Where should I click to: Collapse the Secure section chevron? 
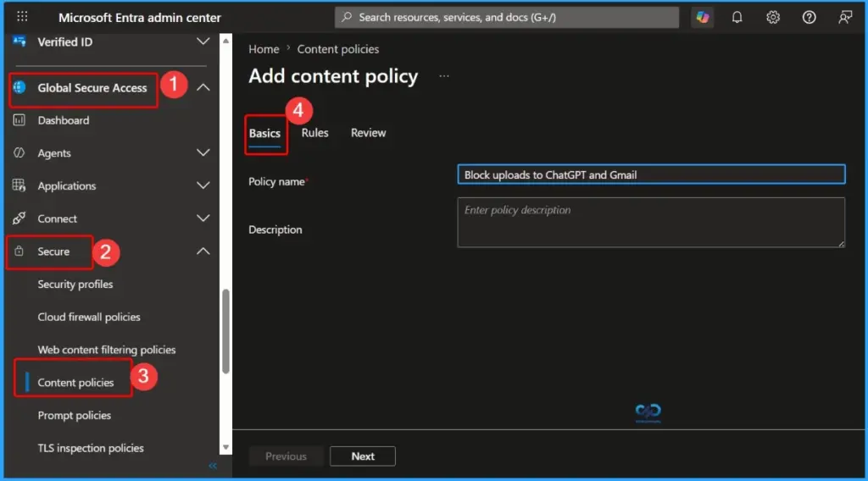203,251
